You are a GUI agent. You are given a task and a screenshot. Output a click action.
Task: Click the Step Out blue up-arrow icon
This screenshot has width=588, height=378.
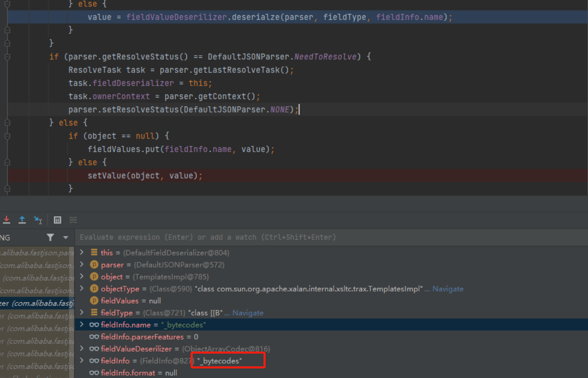(22, 220)
